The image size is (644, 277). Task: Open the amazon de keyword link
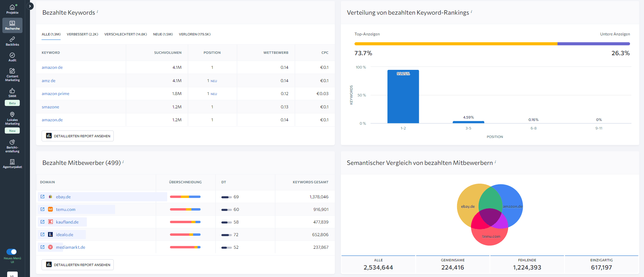pyautogui.click(x=52, y=67)
